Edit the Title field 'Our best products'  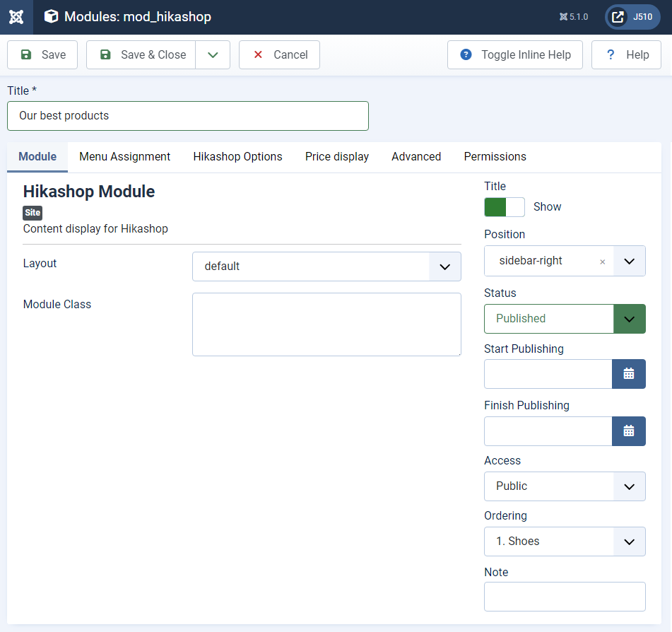tap(188, 116)
